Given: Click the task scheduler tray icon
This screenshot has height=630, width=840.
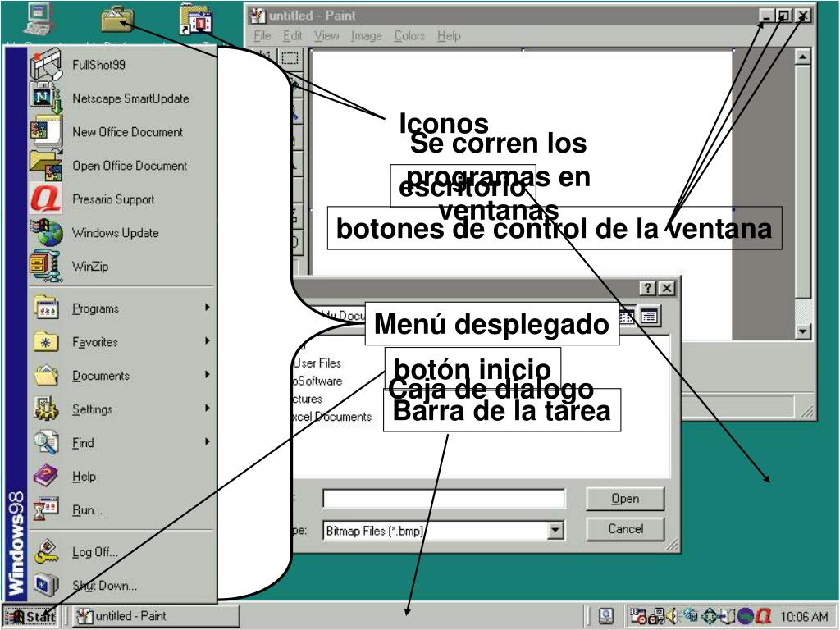Looking at the screenshot, I should (x=637, y=617).
